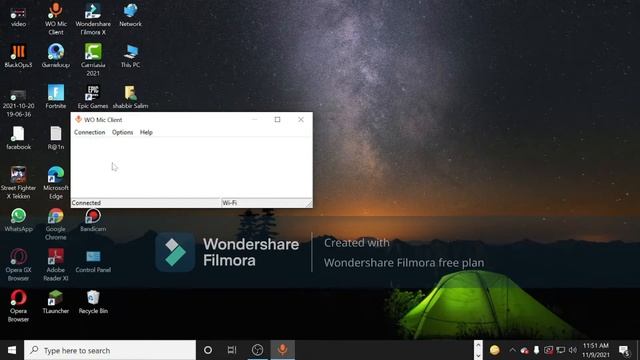The width and height of the screenshot is (640, 360).
Task: Open the Options menu in WO Mic
Action: [x=122, y=132]
